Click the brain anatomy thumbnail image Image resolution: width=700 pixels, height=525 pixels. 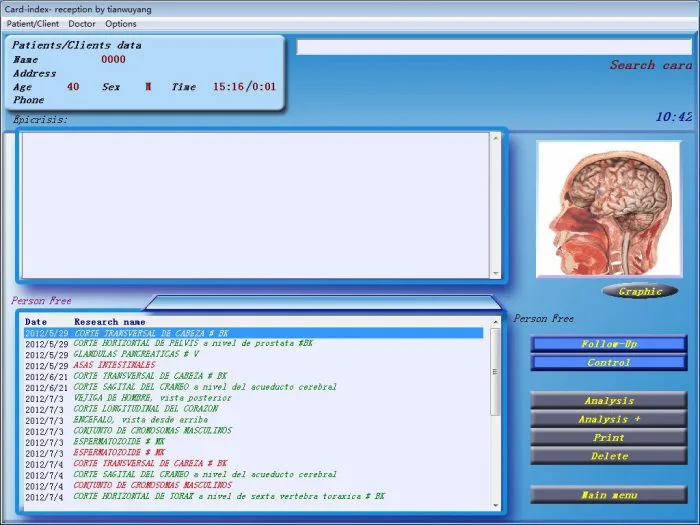coord(608,208)
